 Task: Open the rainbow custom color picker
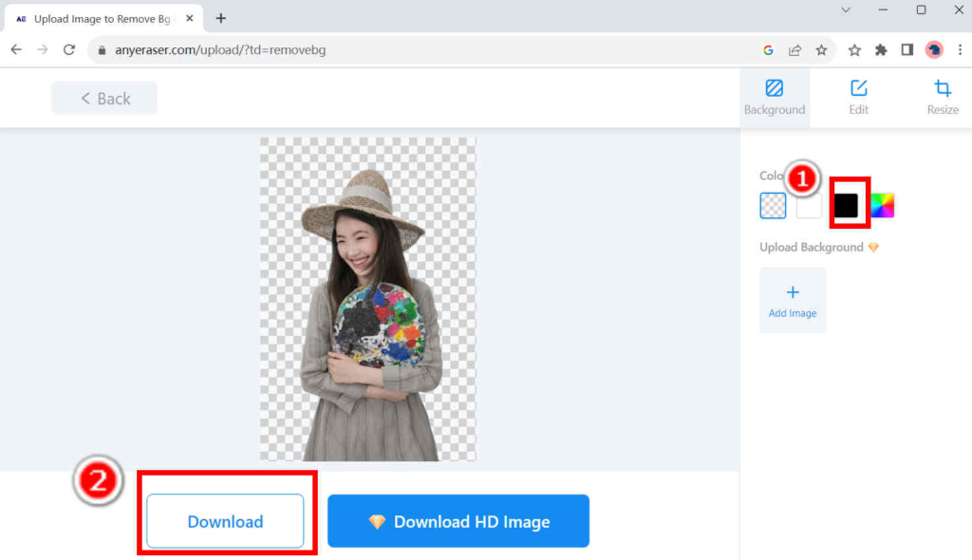pos(882,205)
